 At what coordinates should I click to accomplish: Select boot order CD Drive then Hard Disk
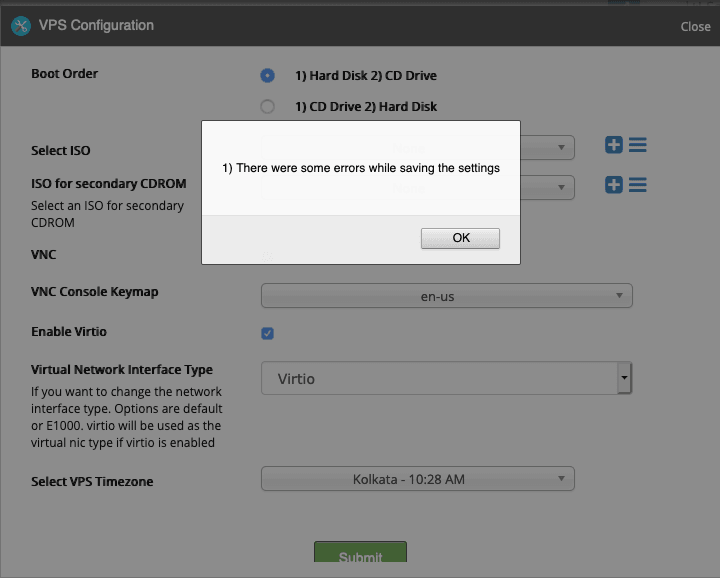267,107
